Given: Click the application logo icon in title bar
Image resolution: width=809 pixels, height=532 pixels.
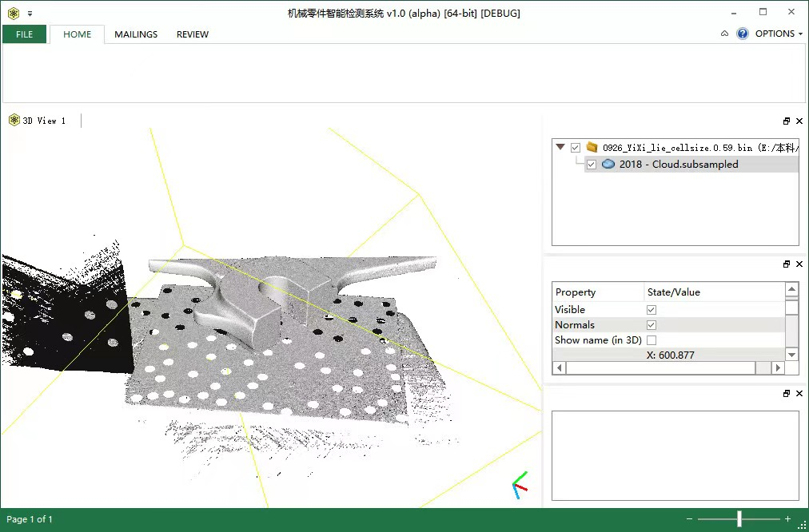Looking at the screenshot, I should (14, 14).
